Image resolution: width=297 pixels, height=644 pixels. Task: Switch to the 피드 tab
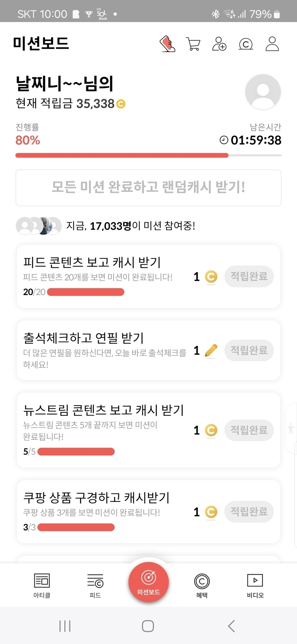click(95, 585)
